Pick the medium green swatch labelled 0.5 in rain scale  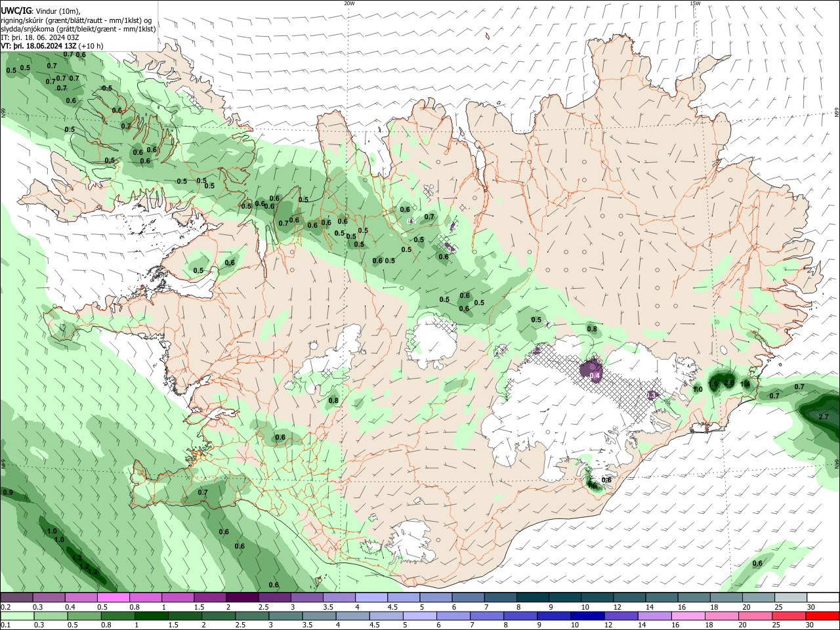[83, 616]
